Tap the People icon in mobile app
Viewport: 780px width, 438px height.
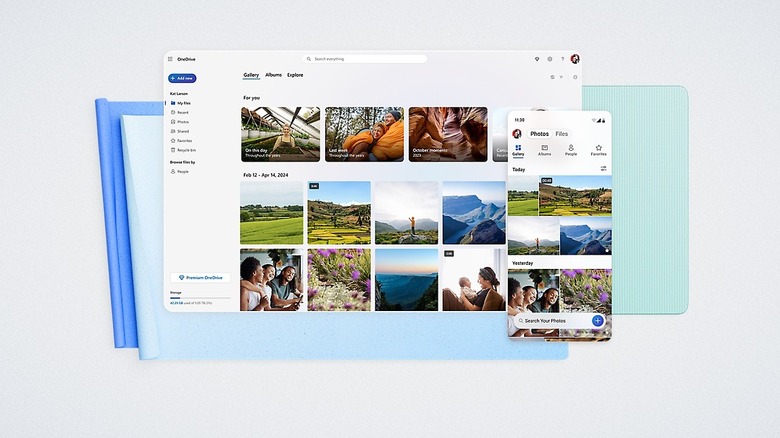point(571,150)
